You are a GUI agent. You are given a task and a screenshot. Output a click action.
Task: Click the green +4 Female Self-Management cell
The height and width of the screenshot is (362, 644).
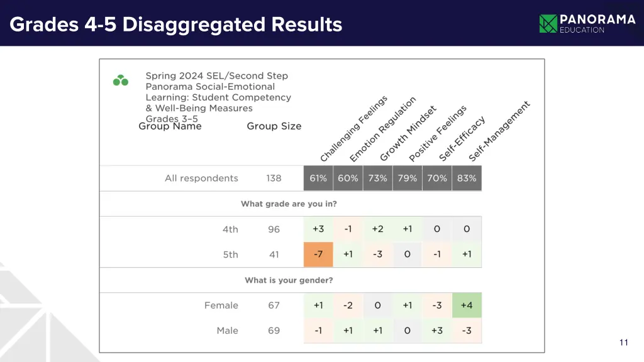[467, 305]
